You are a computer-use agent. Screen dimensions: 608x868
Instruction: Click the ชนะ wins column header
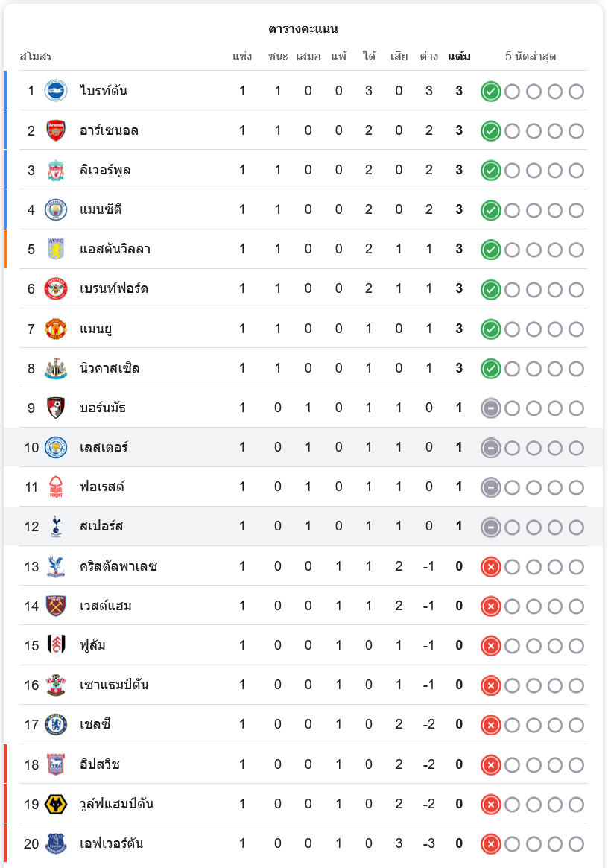click(278, 57)
